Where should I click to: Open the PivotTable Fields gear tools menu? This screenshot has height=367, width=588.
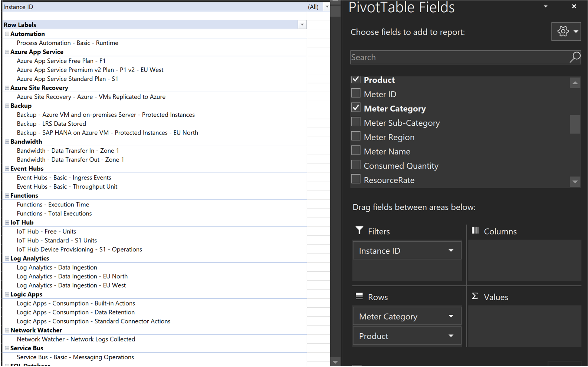566,32
